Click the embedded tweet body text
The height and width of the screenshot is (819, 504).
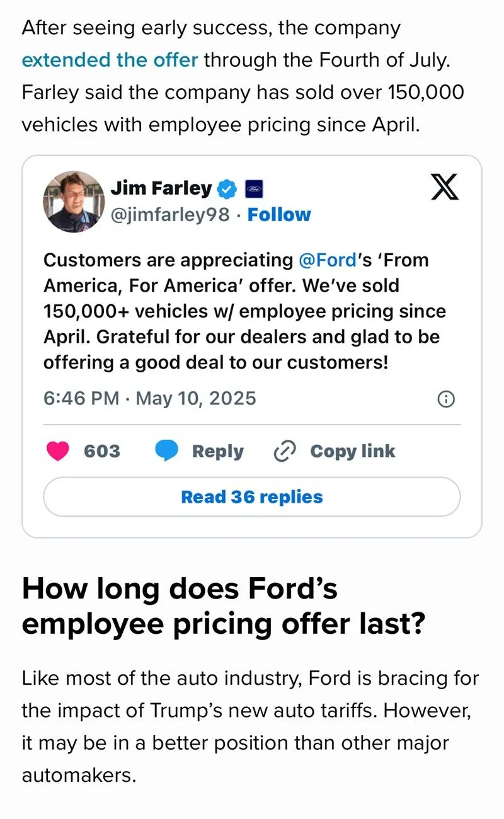pyautogui.click(x=246, y=311)
